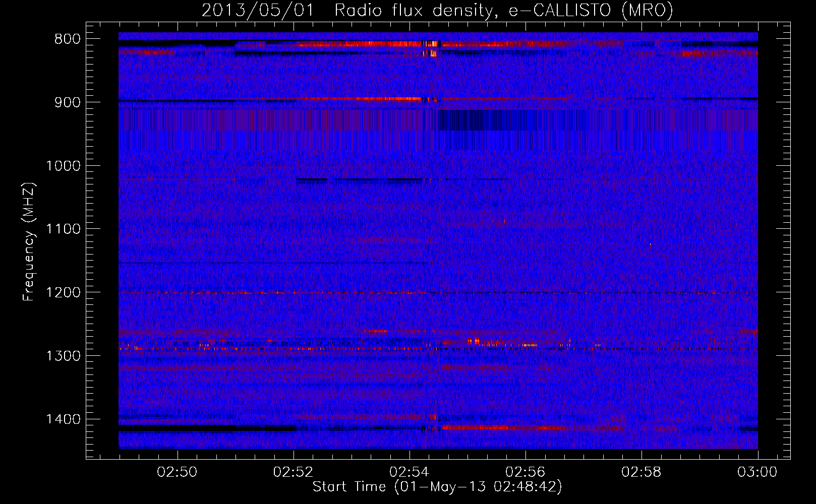Click the 02:52 time tick label
The image size is (816, 504).
point(293,472)
